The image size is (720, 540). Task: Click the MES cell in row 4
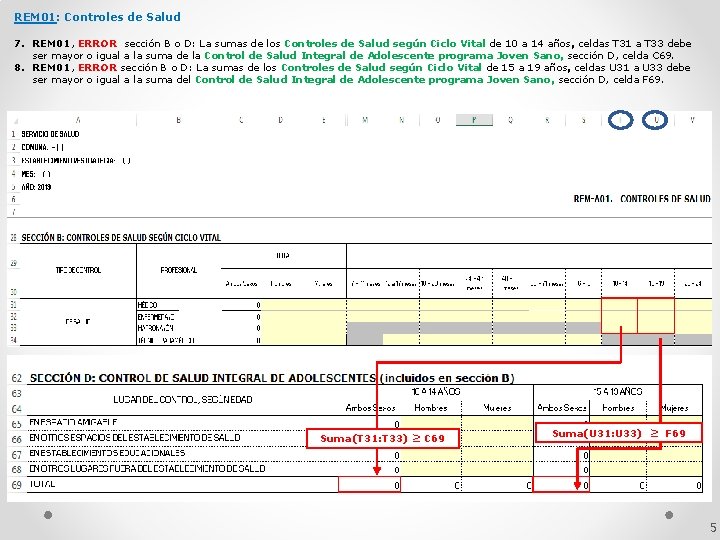tap(36, 174)
